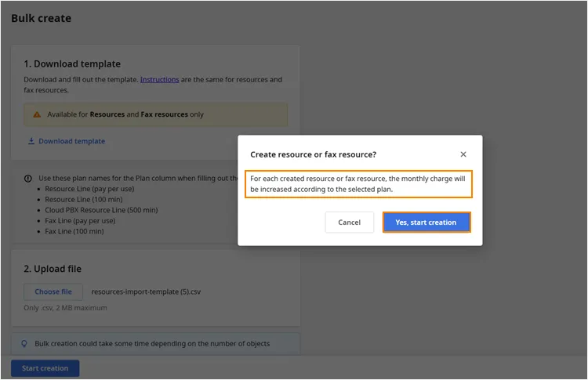The width and height of the screenshot is (588, 380).
Task: Click Fax Line (pay per use) list item
Action: coord(80,221)
